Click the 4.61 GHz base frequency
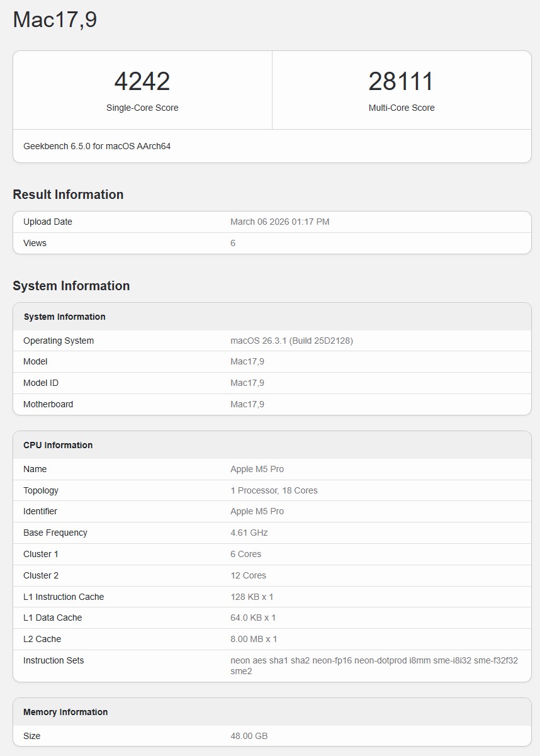The height and width of the screenshot is (756, 540). tap(249, 533)
